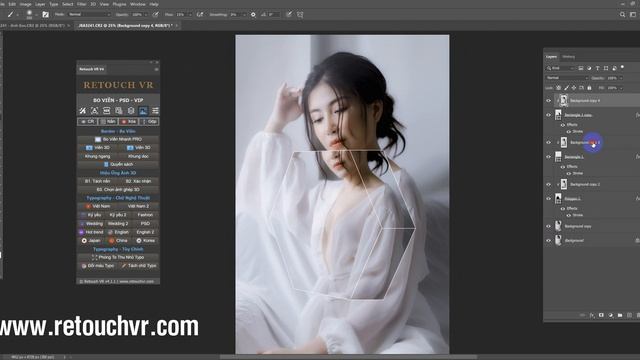Enable pressure for opacity icon
This screenshot has height=360, width=640.
(156, 14)
